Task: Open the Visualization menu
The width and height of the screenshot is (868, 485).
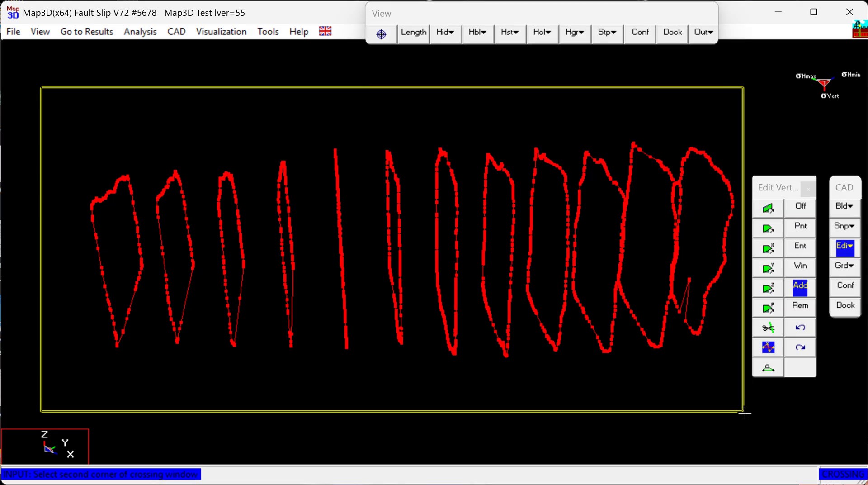Action: click(221, 32)
